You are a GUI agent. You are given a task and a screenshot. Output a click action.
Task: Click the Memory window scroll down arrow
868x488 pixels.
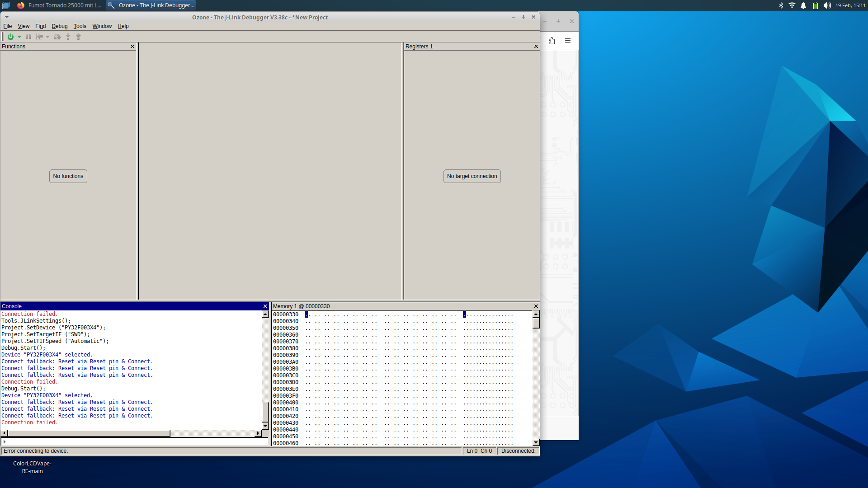pos(536,443)
